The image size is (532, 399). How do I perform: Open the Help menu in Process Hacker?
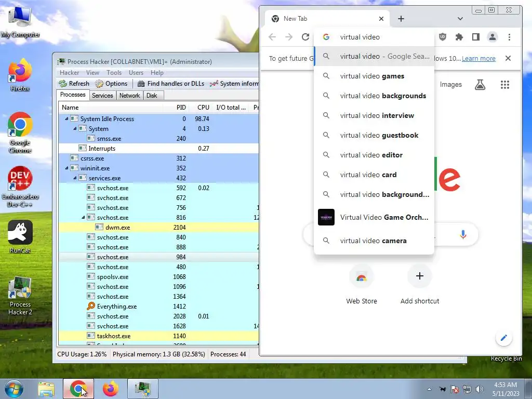[157, 73]
